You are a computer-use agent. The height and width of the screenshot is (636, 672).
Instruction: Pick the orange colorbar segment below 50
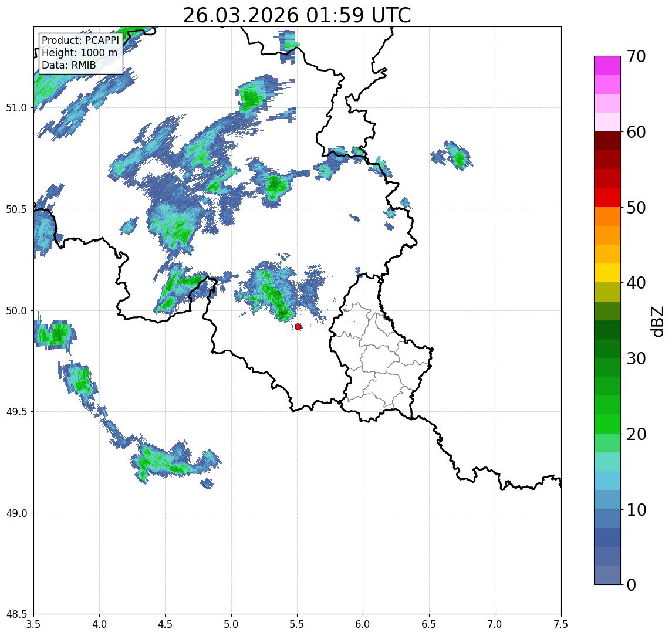pos(607,216)
